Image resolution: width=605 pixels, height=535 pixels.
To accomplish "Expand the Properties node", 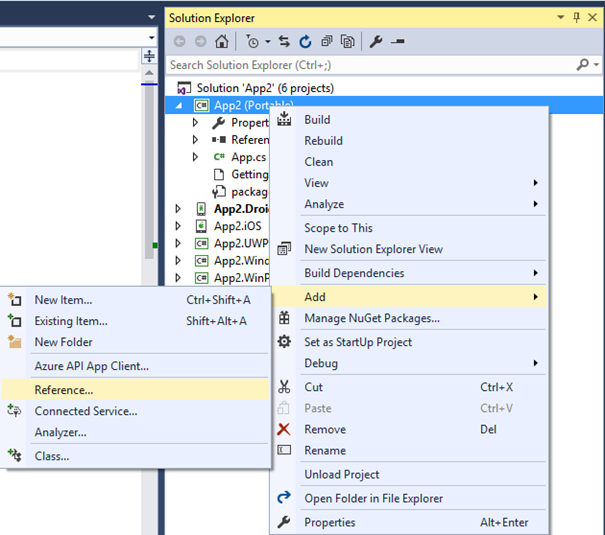I will point(195,122).
